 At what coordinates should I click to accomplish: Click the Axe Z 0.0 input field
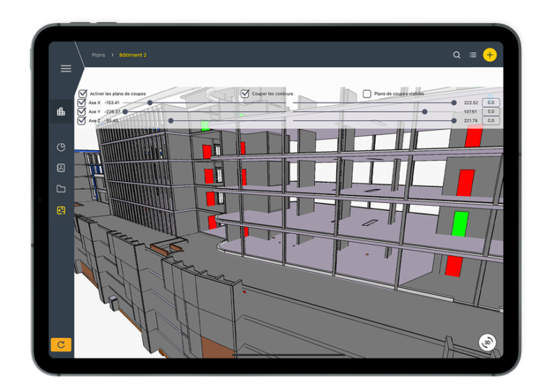(491, 121)
